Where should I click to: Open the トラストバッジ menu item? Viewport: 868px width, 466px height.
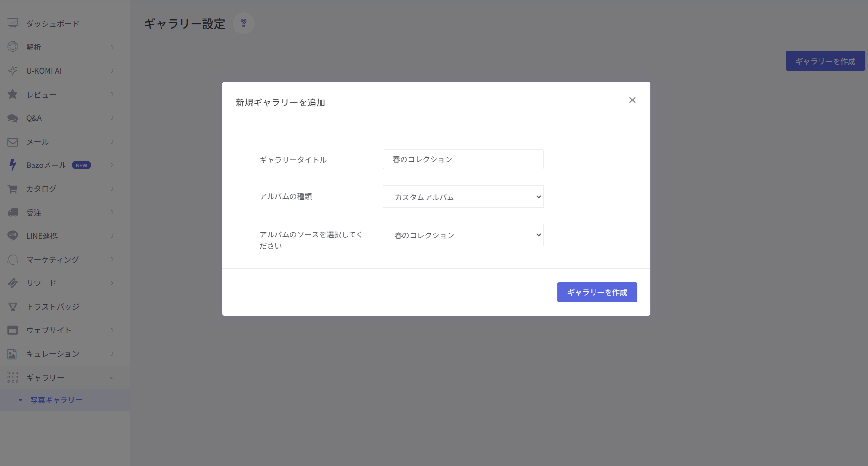65,307
